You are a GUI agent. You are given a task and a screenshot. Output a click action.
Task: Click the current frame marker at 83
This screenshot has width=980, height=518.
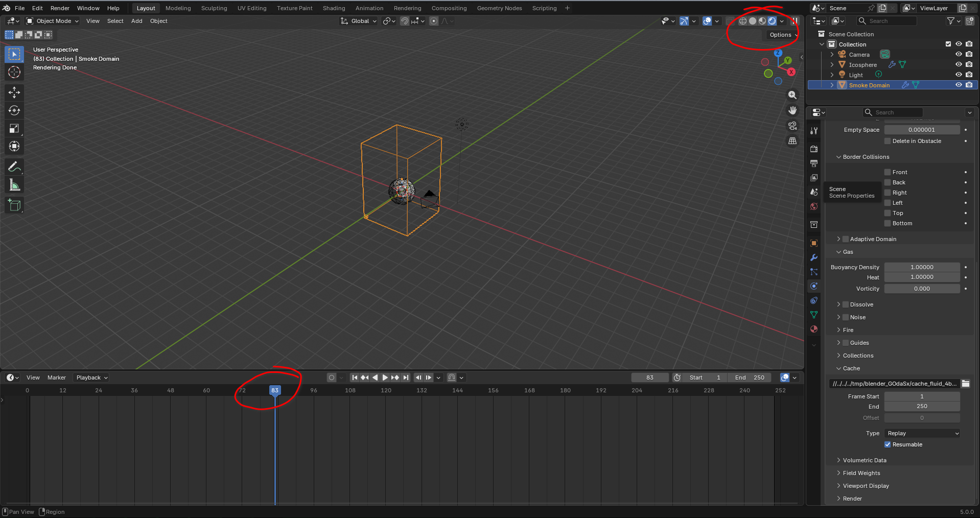275,390
